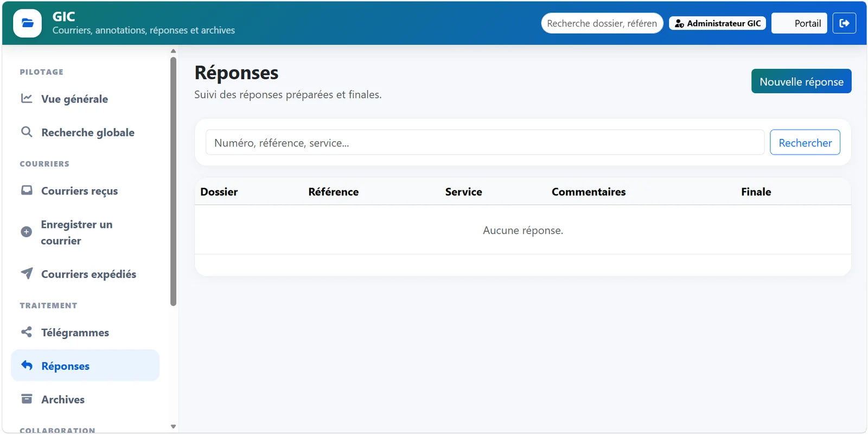Click the Télégrammes share icon
This screenshot has width=868, height=435.
pyautogui.click(x=27, y=332)
